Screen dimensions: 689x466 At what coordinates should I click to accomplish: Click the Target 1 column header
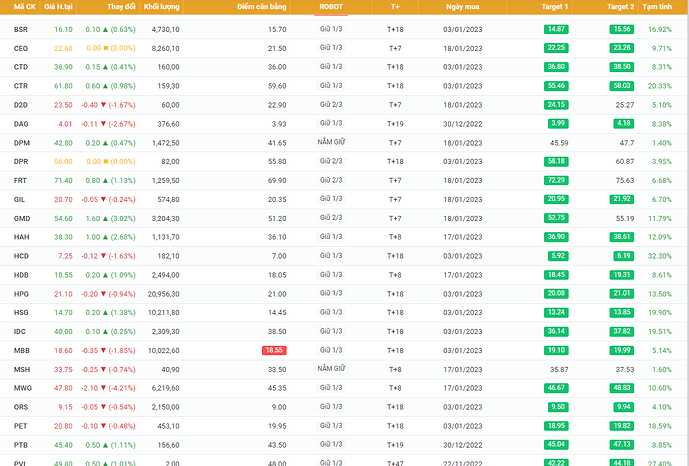(556, 7)
